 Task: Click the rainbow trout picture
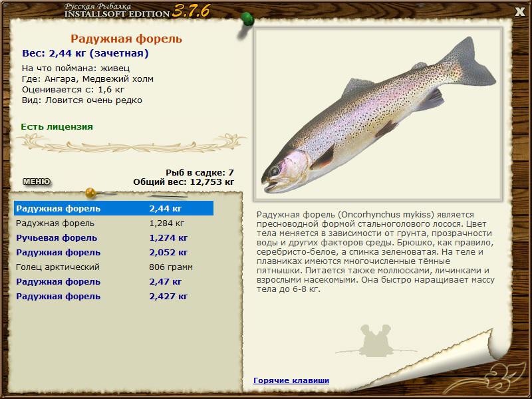pos(378,114)
